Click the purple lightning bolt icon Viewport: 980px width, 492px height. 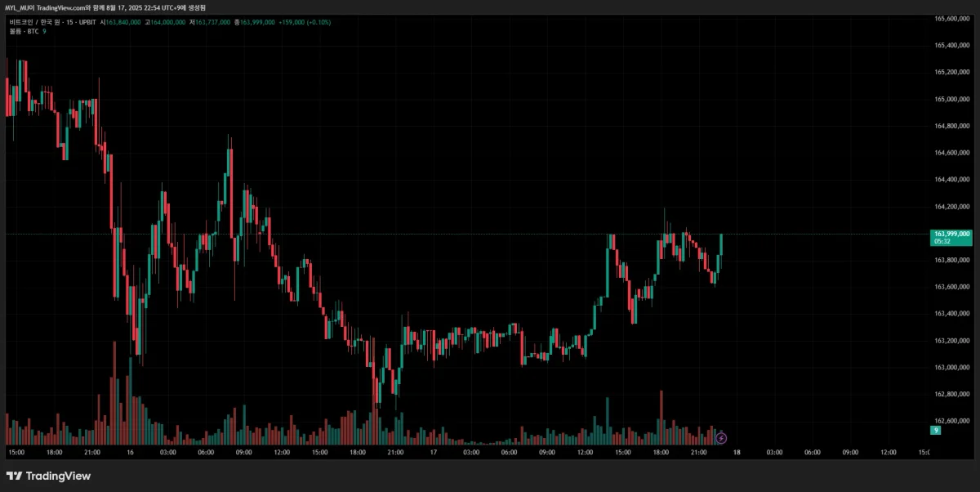coord(721,439)
